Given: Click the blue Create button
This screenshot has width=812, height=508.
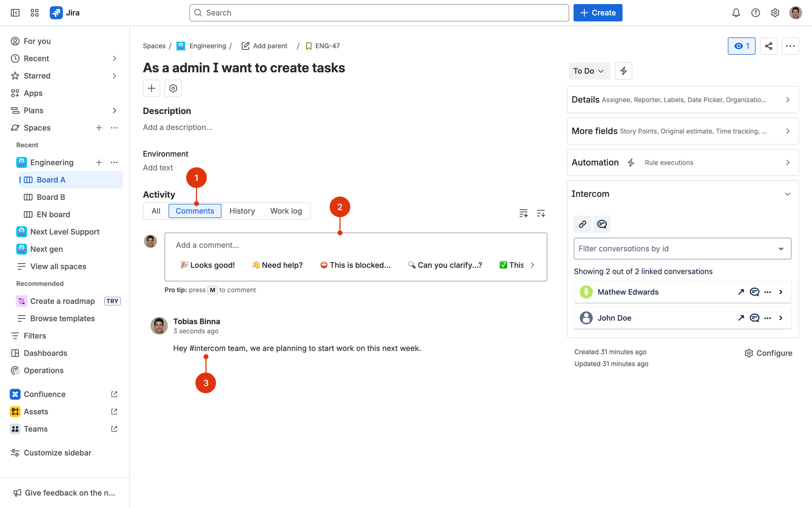Looking at the screenshot, I should [x=597, y=13].
